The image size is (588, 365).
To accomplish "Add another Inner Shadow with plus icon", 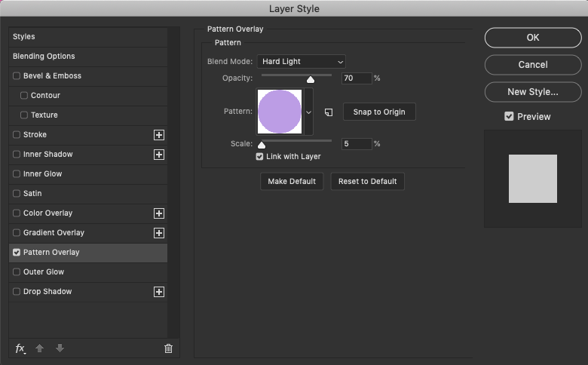I will click(x=159, y=155).
